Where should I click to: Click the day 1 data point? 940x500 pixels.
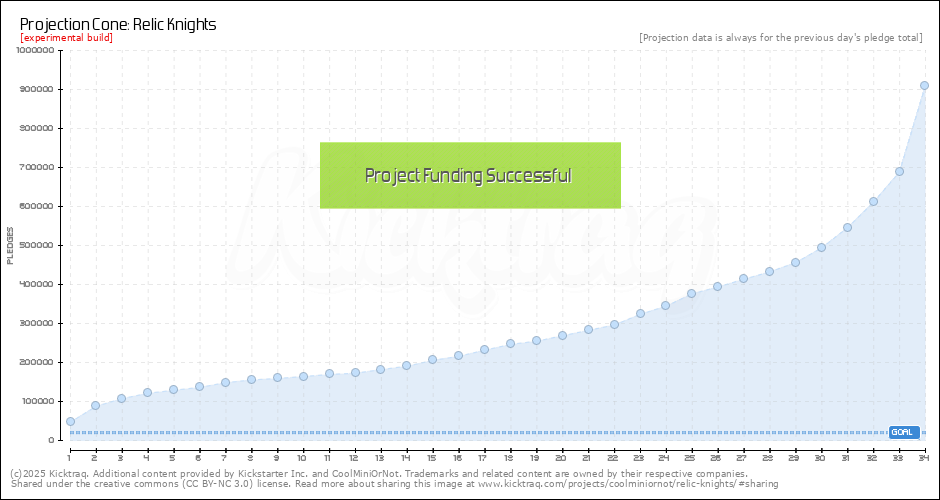[70, 421]
